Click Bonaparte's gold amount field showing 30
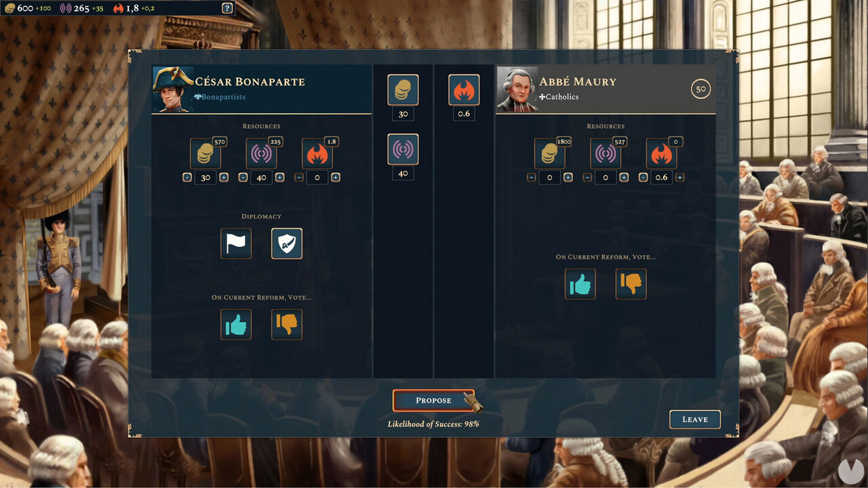The width and height of the screenshot is (868, 488). point(205,178)
